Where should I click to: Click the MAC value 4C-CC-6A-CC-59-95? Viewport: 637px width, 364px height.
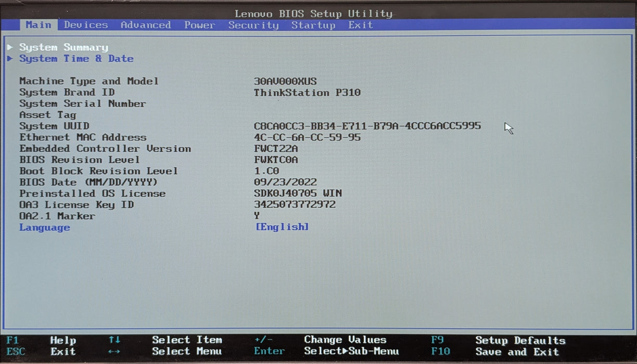[x=307, y=137]
